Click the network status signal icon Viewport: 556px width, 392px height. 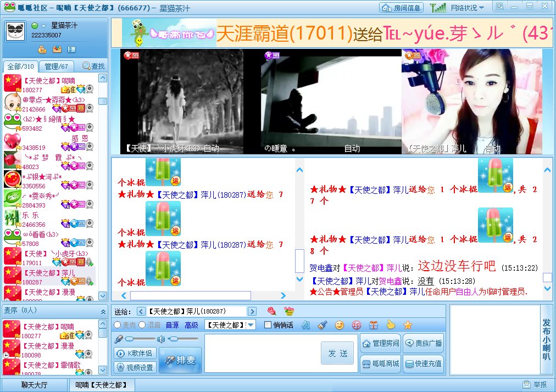tap(438, 8)
